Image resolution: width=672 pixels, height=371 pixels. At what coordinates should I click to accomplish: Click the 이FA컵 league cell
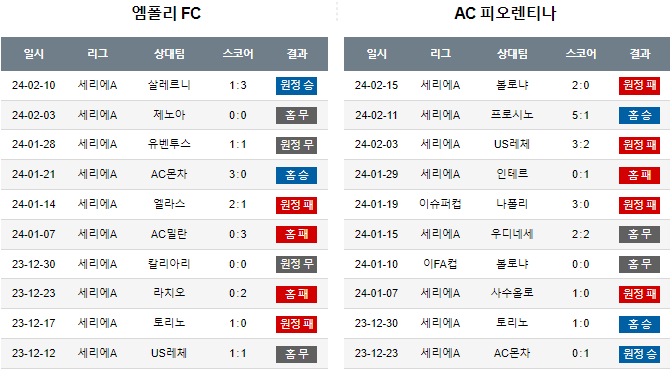[440, 264]
